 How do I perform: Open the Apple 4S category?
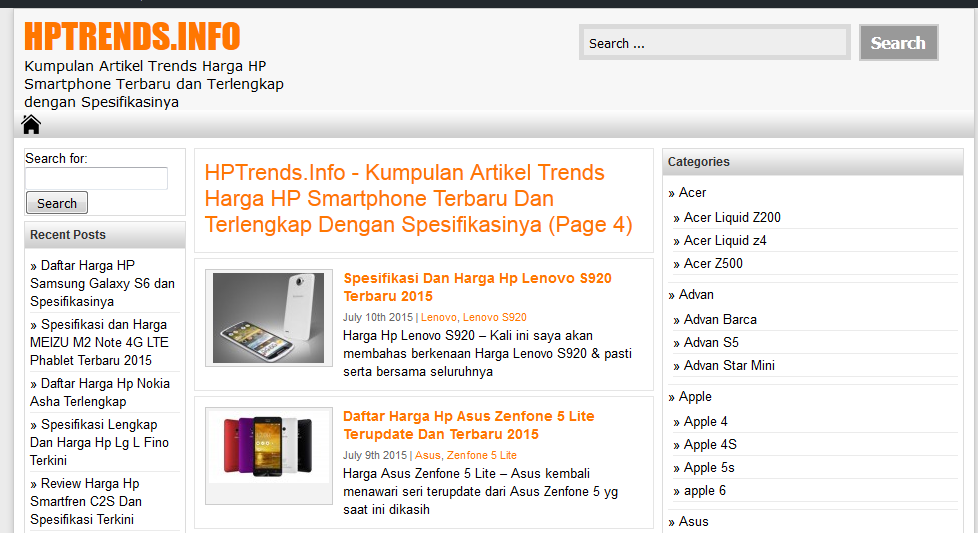coord(710,445)
